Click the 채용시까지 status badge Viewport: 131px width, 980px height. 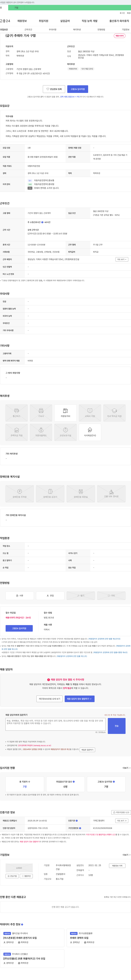click(x=120, y=36)
